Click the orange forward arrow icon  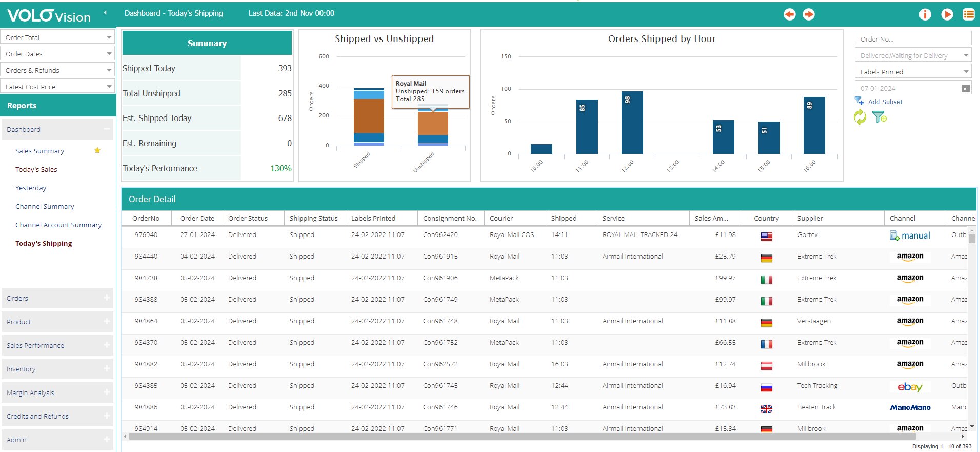809,14
